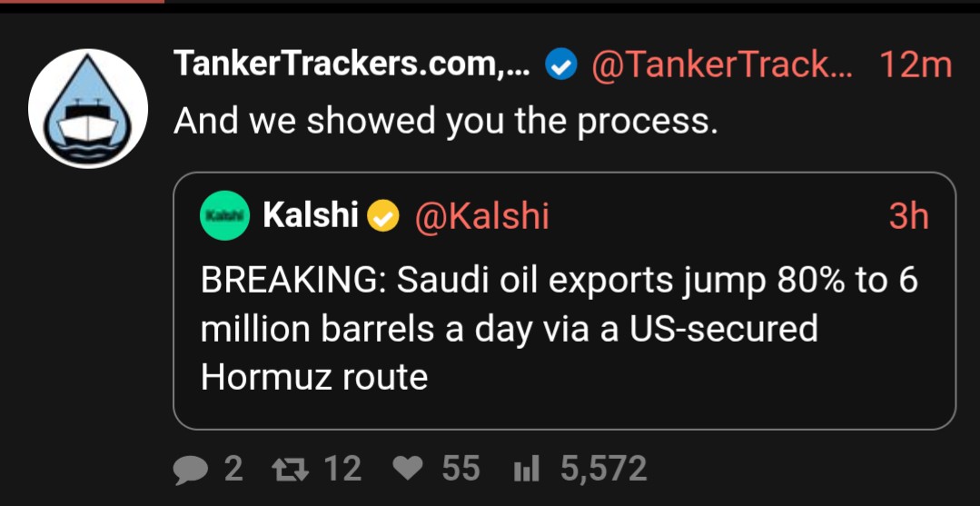This screenshot has width=980, height=506.
Task: Click the reply count number 2
Action: [233, 469]
